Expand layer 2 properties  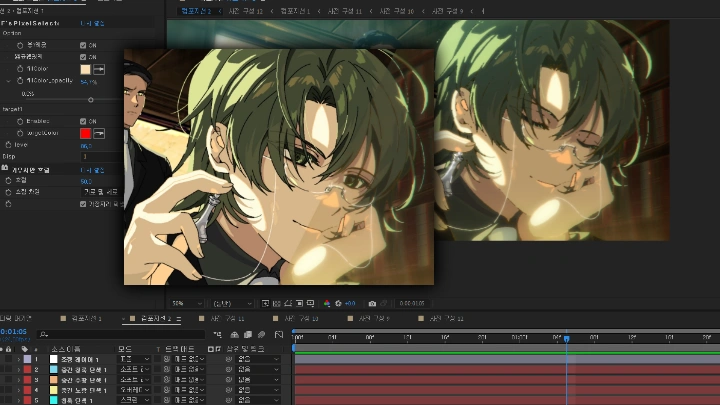(19, 369)
